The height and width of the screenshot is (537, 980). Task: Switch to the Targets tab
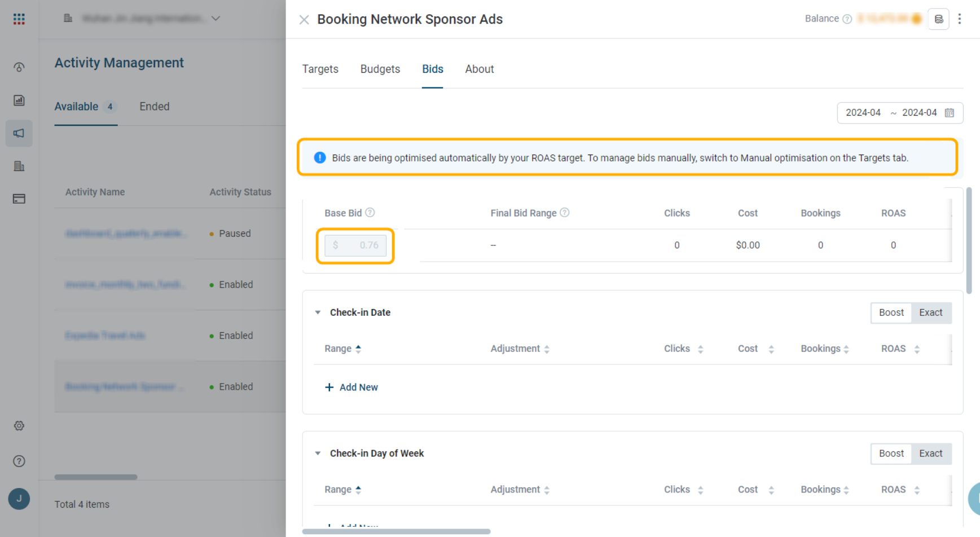(x=320, y=69)
